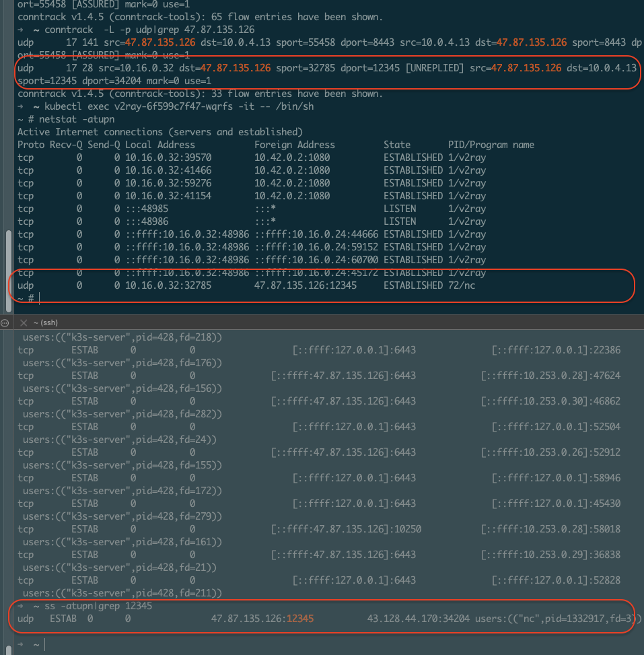
Task: Open the pane options ellipsis icon
Action: (5, 323)
